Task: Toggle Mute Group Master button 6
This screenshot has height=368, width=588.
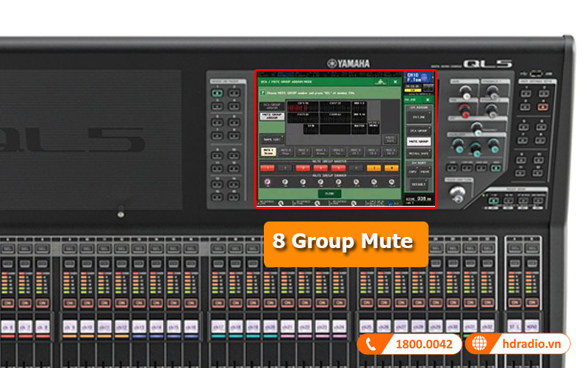Action: [x=356, y=168]
